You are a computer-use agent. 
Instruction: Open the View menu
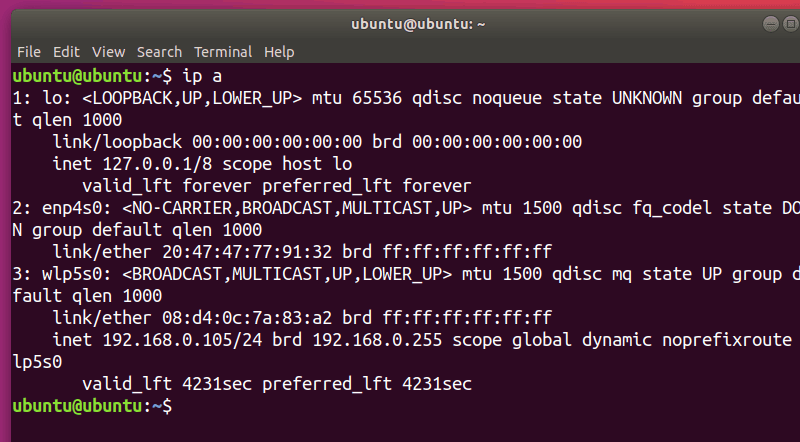[x=108, y=51]
